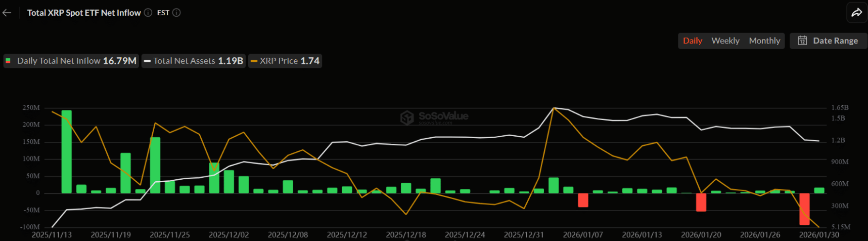Viewport: 868px width, 241px height.
Task: Switch to the Monthly view
Action: pyautogui.click(x=764, y=41)
